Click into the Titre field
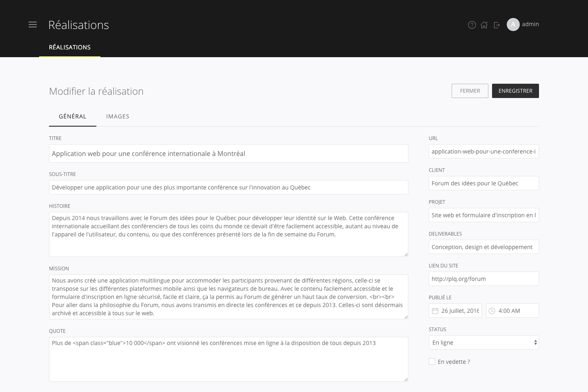The height and width of the screenshot is (392, 588). [228, 154]
